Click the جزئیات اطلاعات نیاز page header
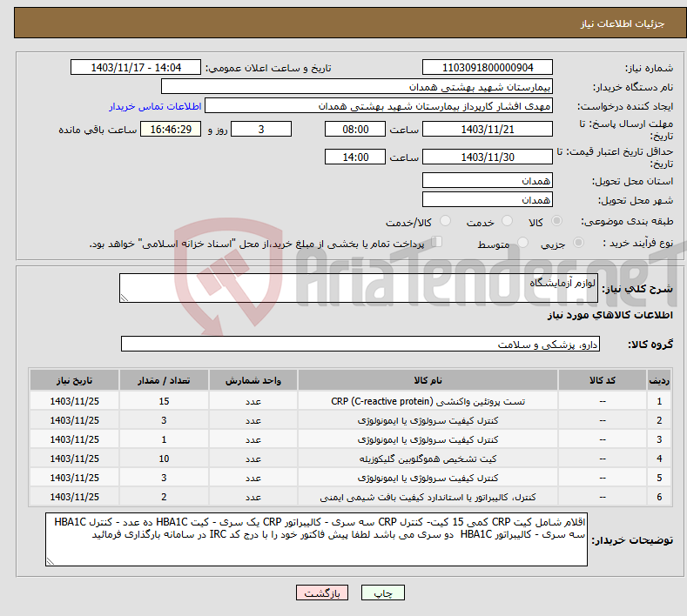This screenshot has width=687, height=616. click(x=623, y=23)
